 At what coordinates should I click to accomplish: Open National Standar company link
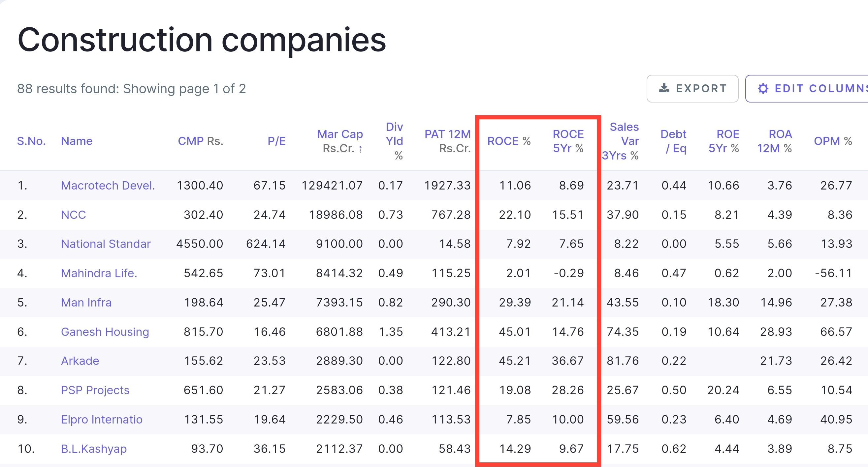pyautogui.click(x=106, y=244)
